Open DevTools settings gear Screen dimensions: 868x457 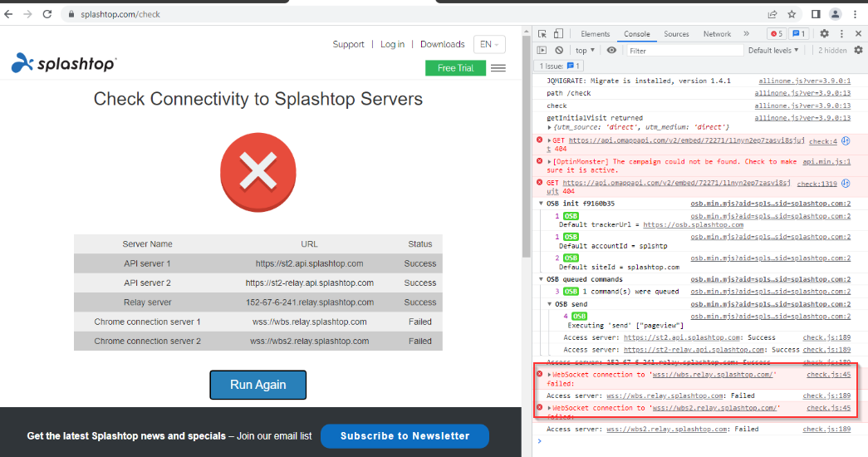pos(824,34)
